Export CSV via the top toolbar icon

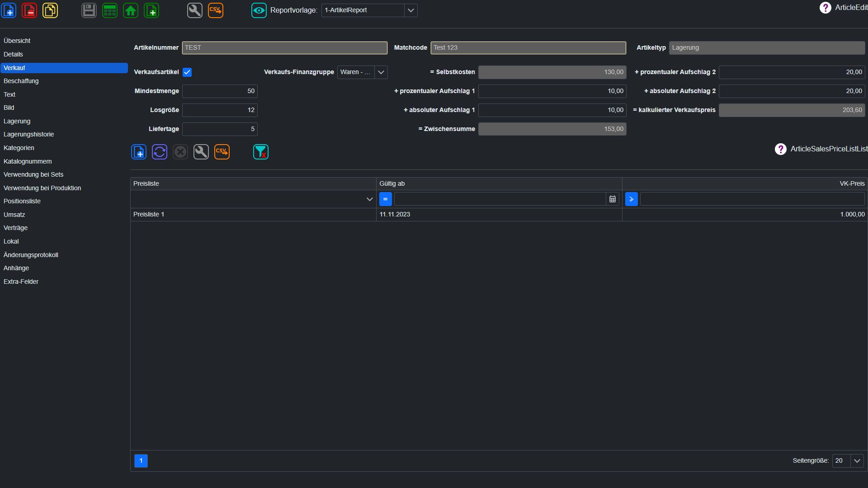click(216, 10)
